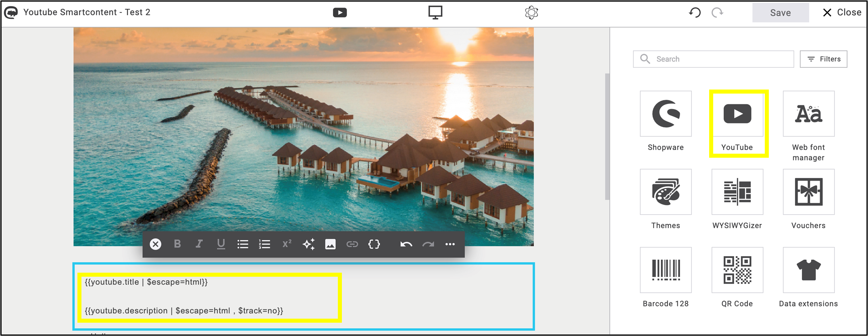Image resolution: width=868 pixels, height=336 pixels.
Task: Insert a numbered list
Action: [x=264, y=244]
